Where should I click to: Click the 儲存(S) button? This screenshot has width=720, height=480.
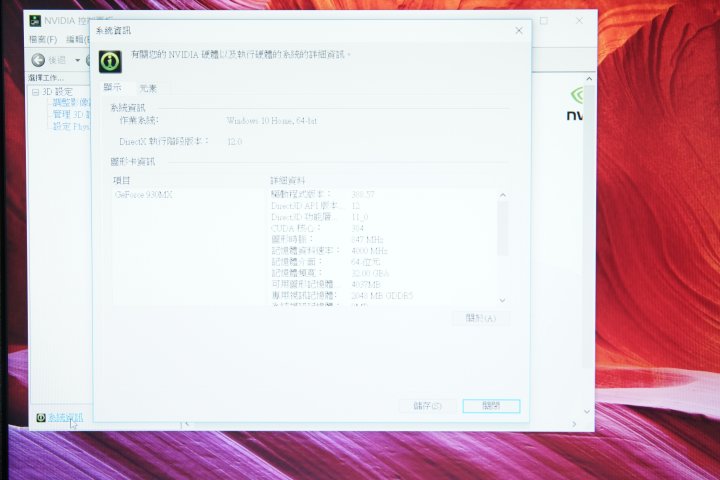(x=428, y=406)
